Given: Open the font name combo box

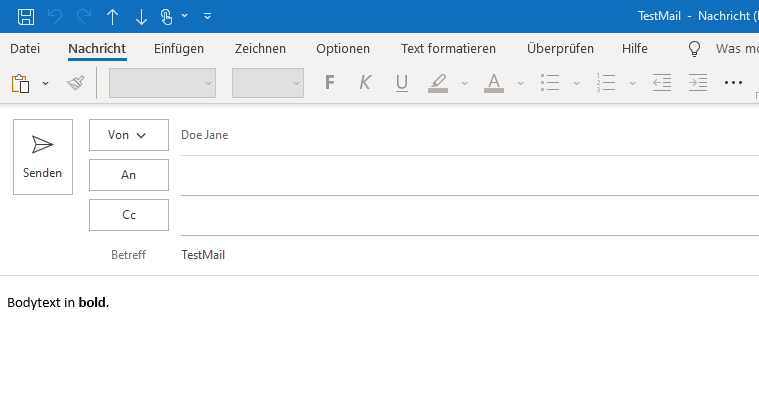Looking at the screenshot, I should point(162,83).
